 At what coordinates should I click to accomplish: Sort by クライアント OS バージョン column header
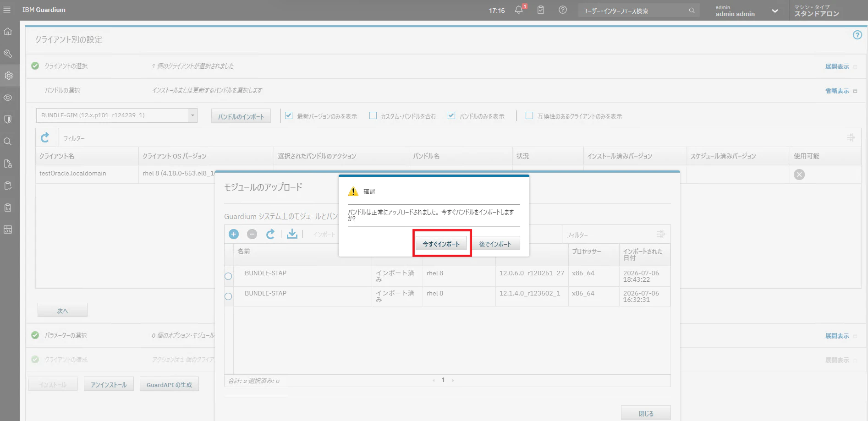pos(206,156)
